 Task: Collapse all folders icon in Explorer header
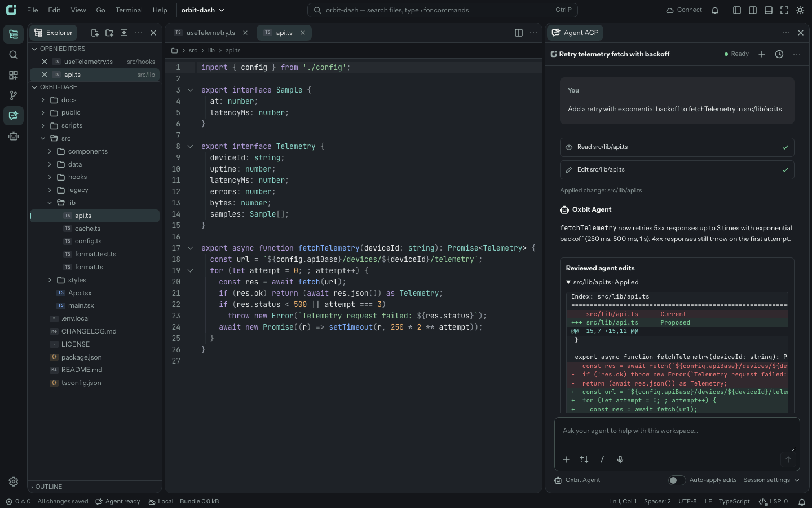coord(124,33)
